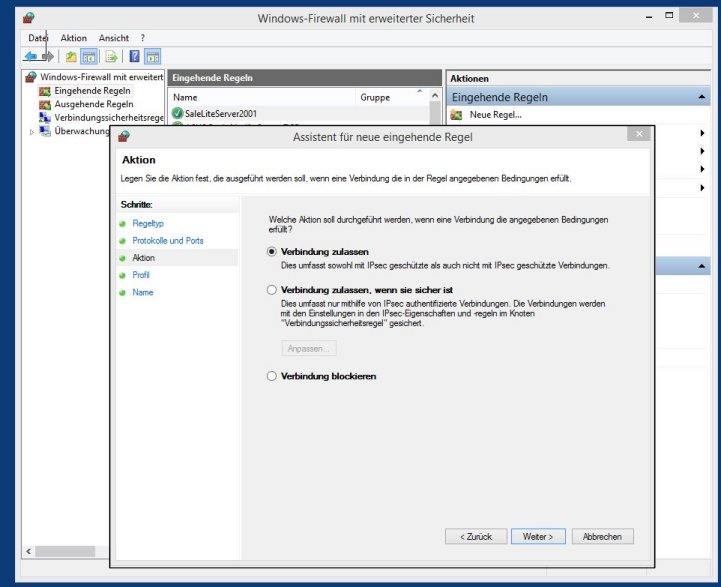Image resolution: width=721 pixels, height=587 pixels.
Task: Choose Verbindung zulassen, wenn sie sicher ist
Action: (x=272, y=289)
